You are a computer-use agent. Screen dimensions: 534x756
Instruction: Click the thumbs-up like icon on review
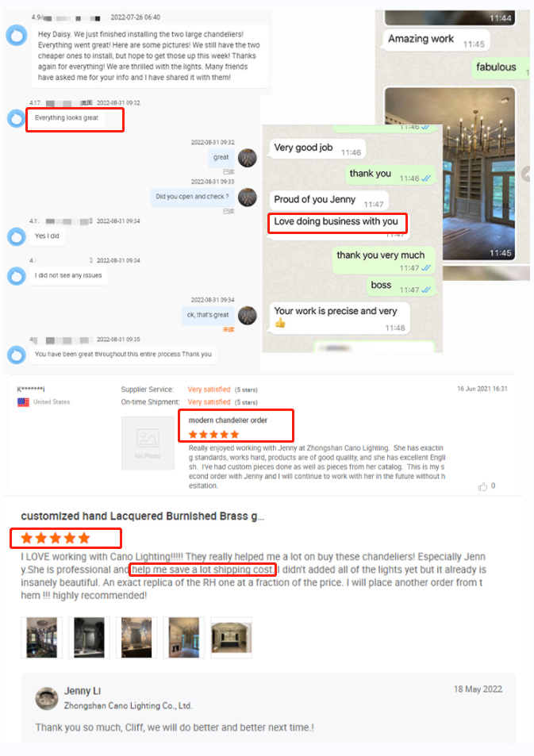click(x=482, y=486)
